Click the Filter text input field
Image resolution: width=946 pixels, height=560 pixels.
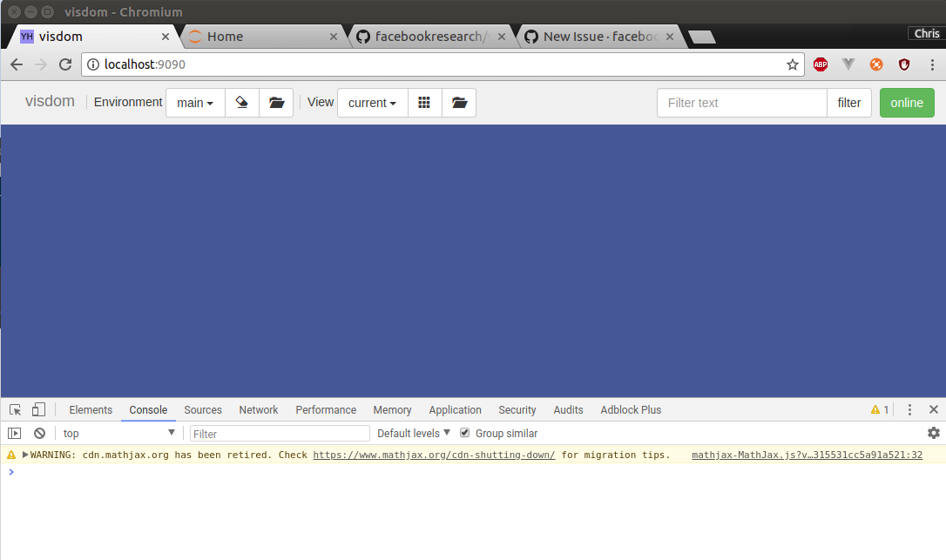click(x=741, y=102)
